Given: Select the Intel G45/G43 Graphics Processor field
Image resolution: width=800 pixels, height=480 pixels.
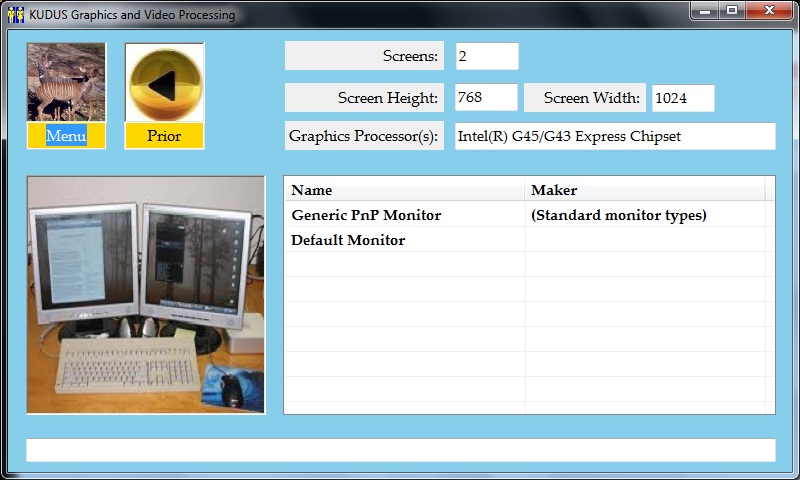Looking at the screenshot, I should click(x=615, y=136).
